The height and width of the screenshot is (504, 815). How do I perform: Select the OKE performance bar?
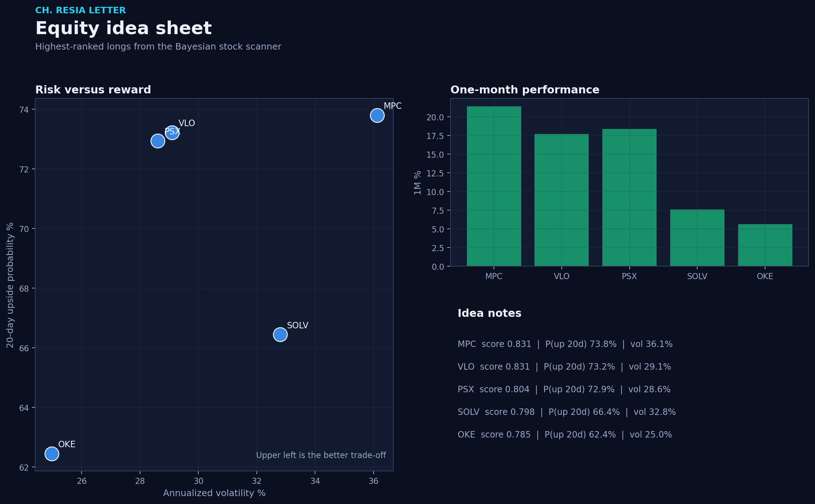[765, 245]
